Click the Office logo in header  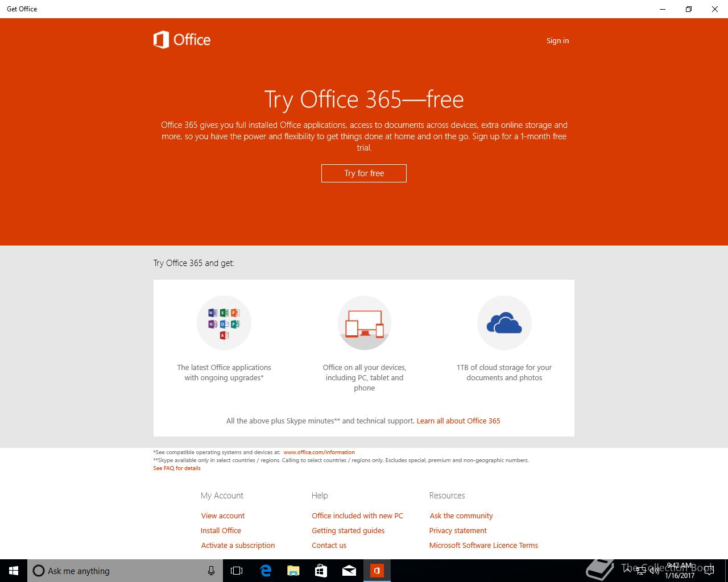pyautogui.click(x=182, y=40)
